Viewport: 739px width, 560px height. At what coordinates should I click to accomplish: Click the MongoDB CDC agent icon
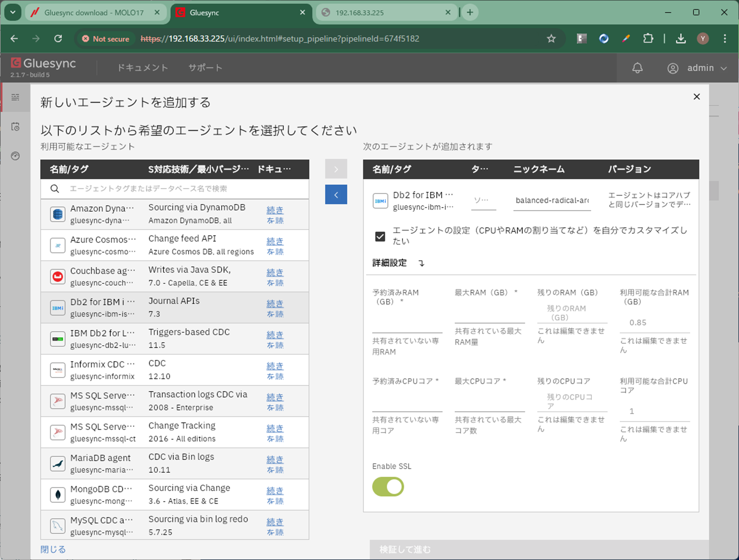(x=58, y=495)
